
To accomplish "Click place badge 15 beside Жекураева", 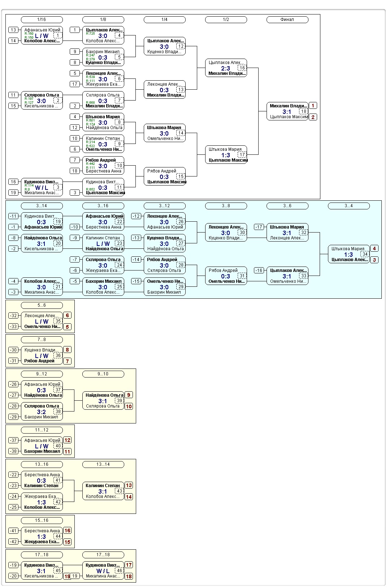I will point(67,542).
